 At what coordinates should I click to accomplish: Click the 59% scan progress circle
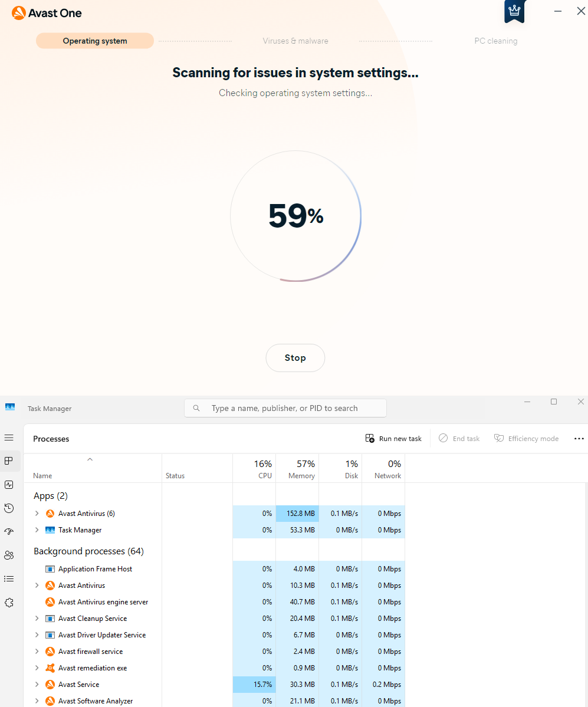[296, 216]
